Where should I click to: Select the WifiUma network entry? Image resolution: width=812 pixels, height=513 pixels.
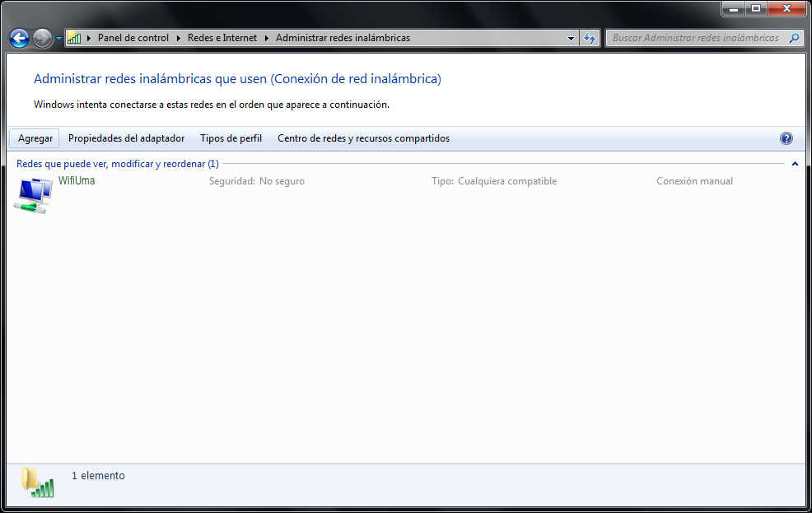tap(75, 180)
